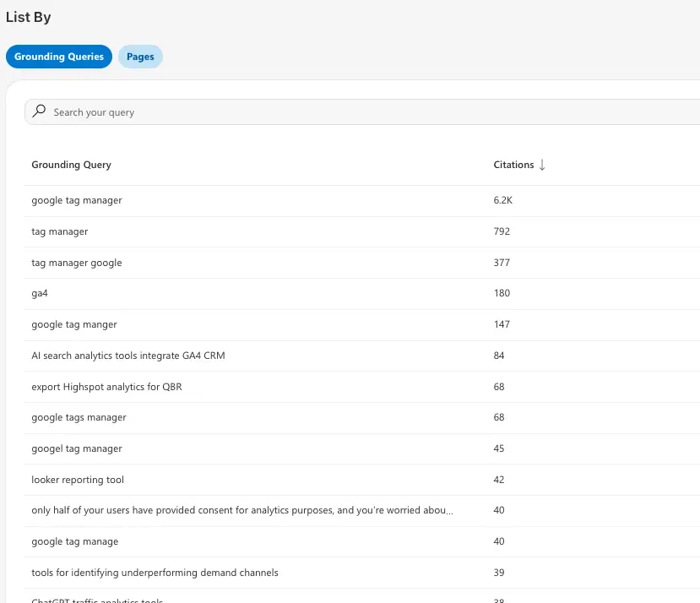Open the looker reporting tool query
The height and width of the screenshot is (603, 700).
tap(78, 479)
